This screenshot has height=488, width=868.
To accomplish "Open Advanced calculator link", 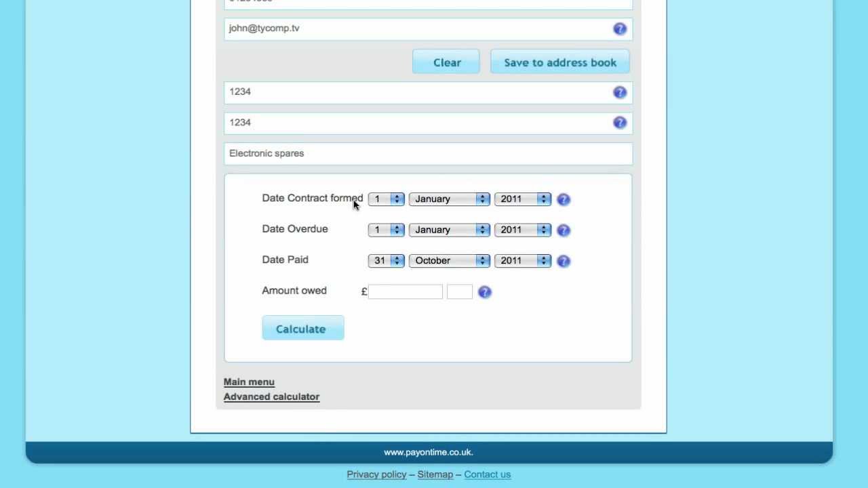I will [x=271, y=397].
